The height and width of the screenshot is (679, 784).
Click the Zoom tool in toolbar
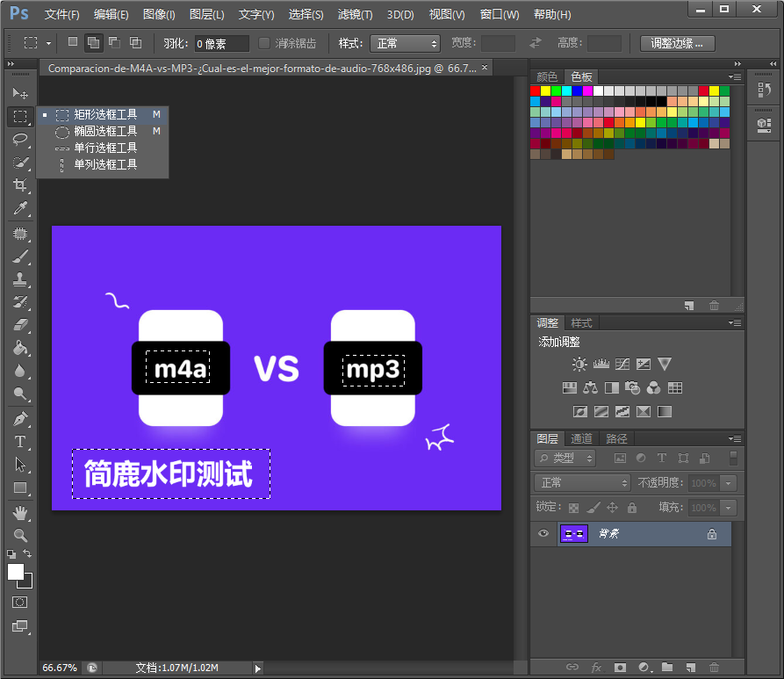(x=19, y=535)
